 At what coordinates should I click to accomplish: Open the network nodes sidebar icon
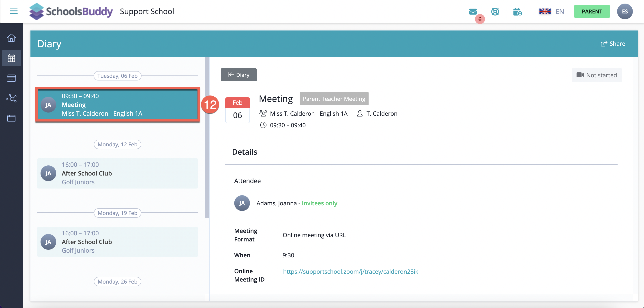11,98
